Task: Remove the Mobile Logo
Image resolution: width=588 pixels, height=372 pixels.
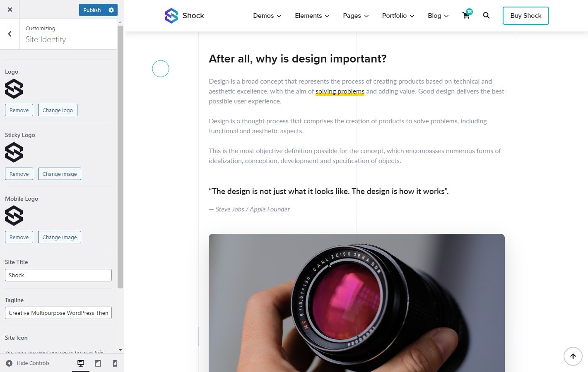Action: [19, 237]
